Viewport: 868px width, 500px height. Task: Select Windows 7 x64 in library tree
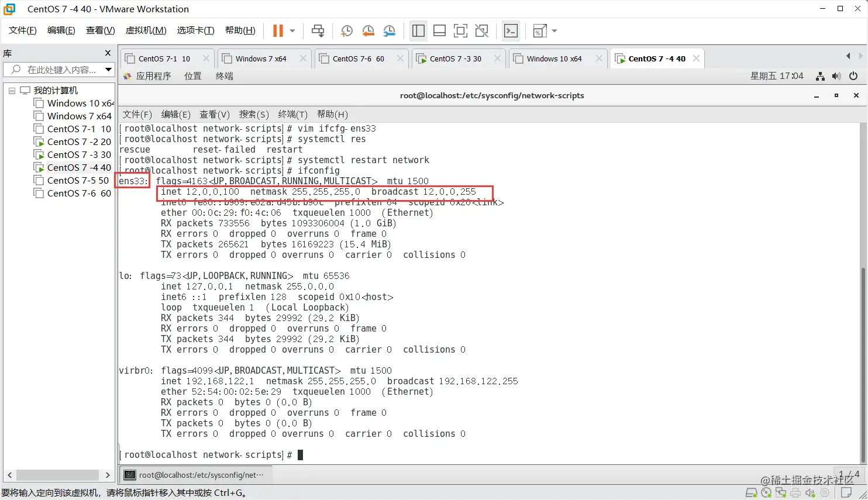[73, 116]
